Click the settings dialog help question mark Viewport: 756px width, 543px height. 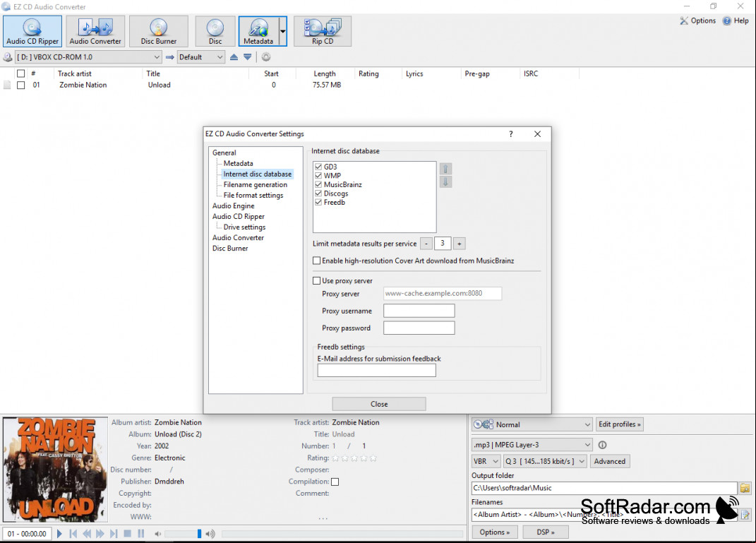510,134
